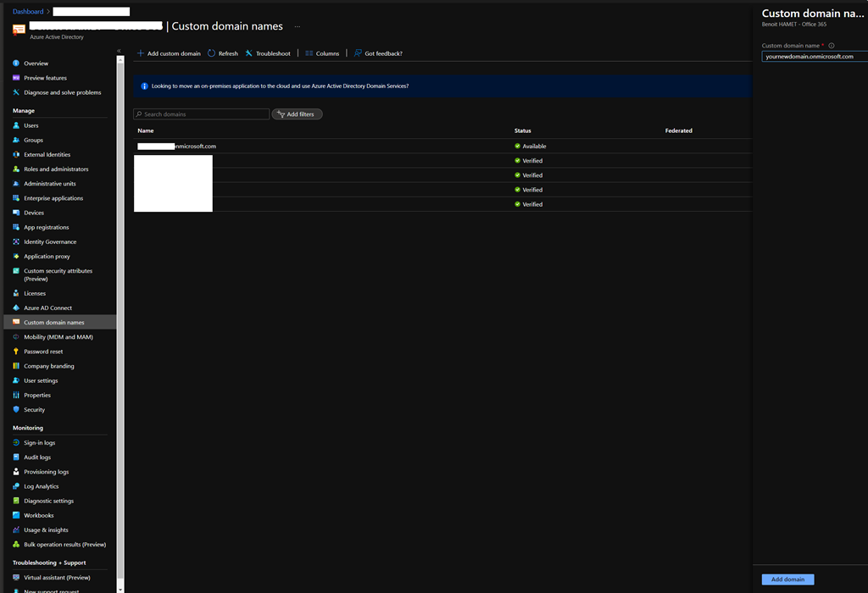The width and height of the screenshot is (868, 593).
Task: Select Custom domain names menu item
Action: click(x=53, y=322)
